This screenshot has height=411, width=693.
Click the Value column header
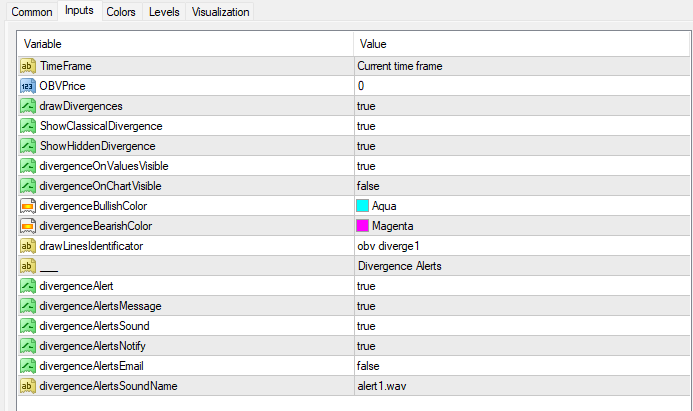point(520,44)
